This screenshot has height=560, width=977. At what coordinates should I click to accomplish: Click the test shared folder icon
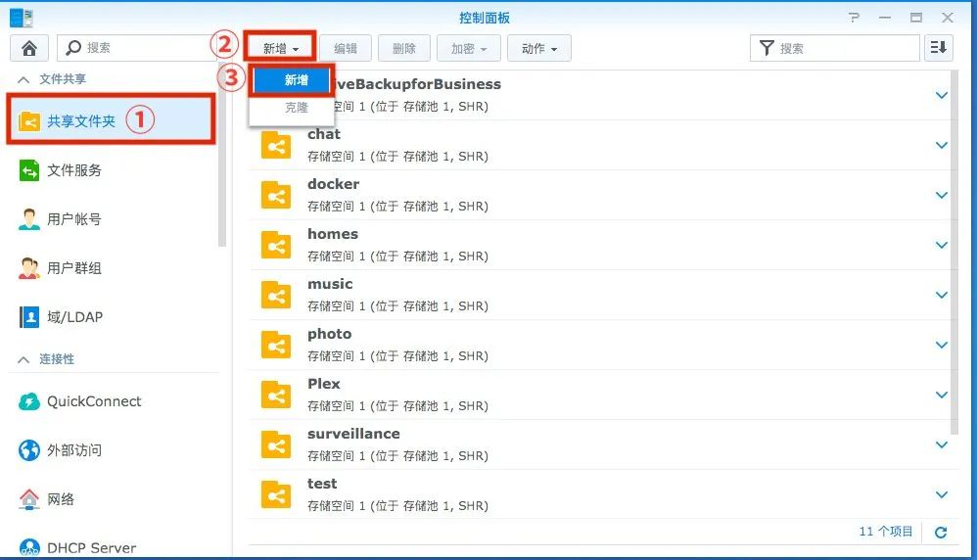pyautogui.click(x=276, y=494)
